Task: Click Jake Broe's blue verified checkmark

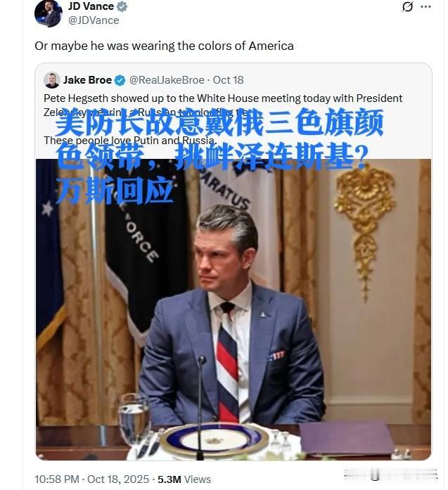Action: [x=120, y=80]
